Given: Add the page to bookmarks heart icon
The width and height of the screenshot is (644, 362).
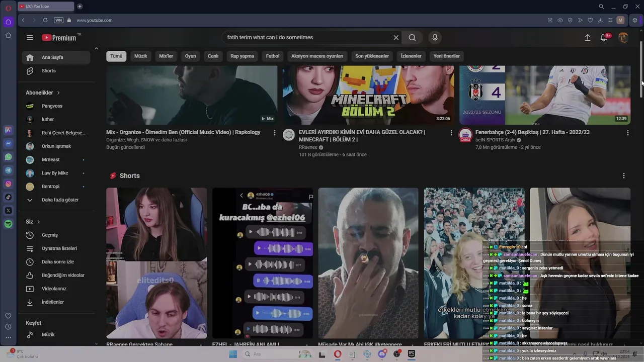Looking at the screenshot, I should [x=590, y=20].
